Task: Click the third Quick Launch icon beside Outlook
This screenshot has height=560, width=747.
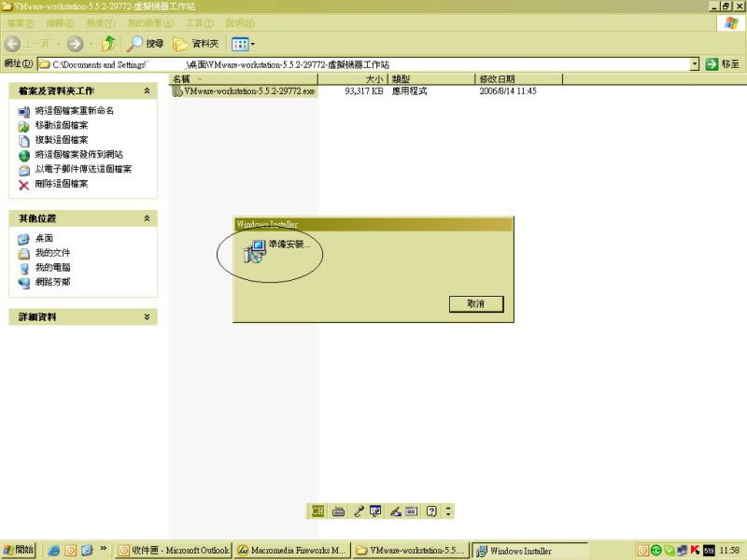Action: (87, 551)
